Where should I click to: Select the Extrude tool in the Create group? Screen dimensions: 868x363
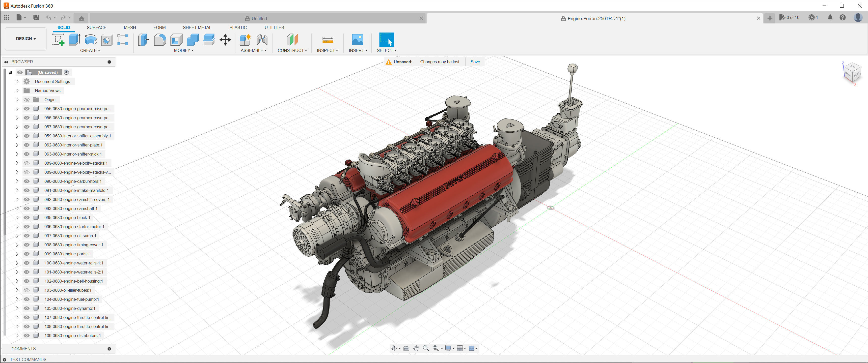(x=74, y=40)
